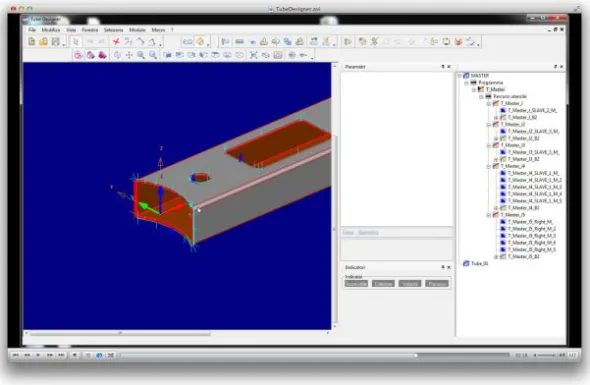Click the zoom in magnifier icon

(141, 55)
